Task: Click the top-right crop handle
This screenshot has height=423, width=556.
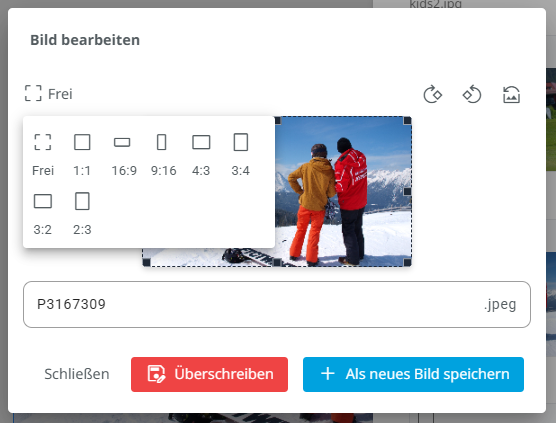Action: click(x=407, y=121)
